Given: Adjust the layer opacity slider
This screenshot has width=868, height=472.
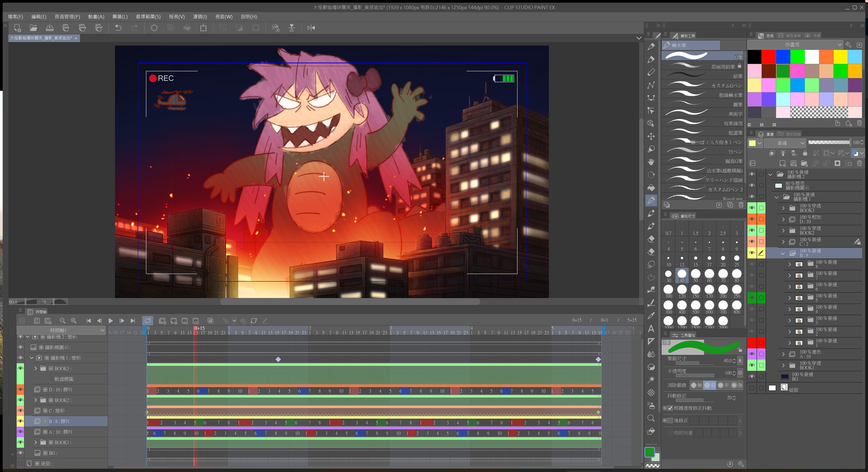Looking at the screenshot, I should (x=829, y=142).
